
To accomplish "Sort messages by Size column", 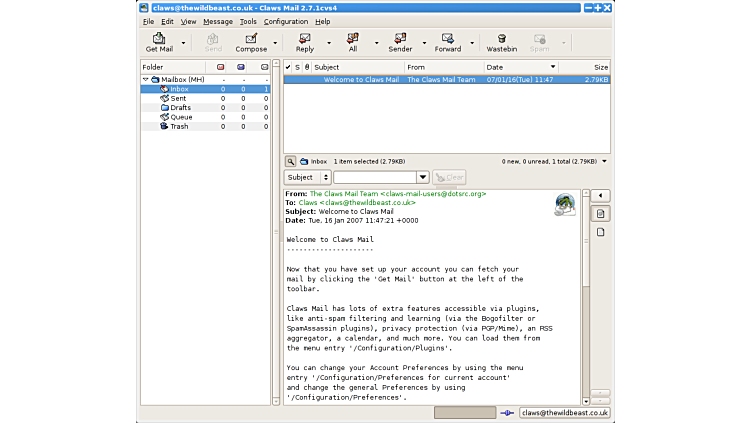I will [584, 67].
